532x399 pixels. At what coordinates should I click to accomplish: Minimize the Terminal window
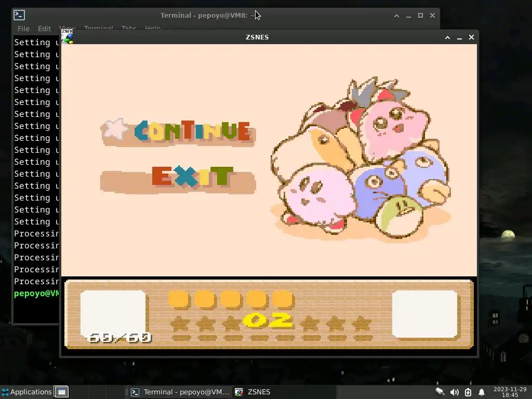408,16
